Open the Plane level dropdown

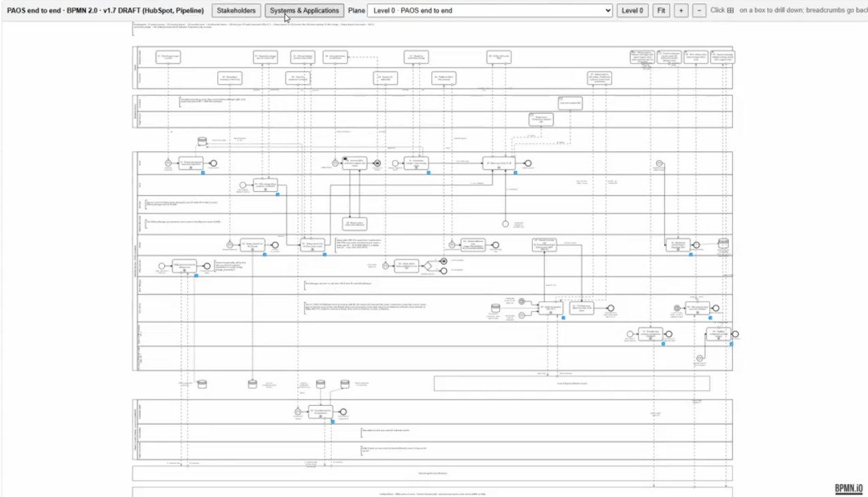(x=490, y=10)
